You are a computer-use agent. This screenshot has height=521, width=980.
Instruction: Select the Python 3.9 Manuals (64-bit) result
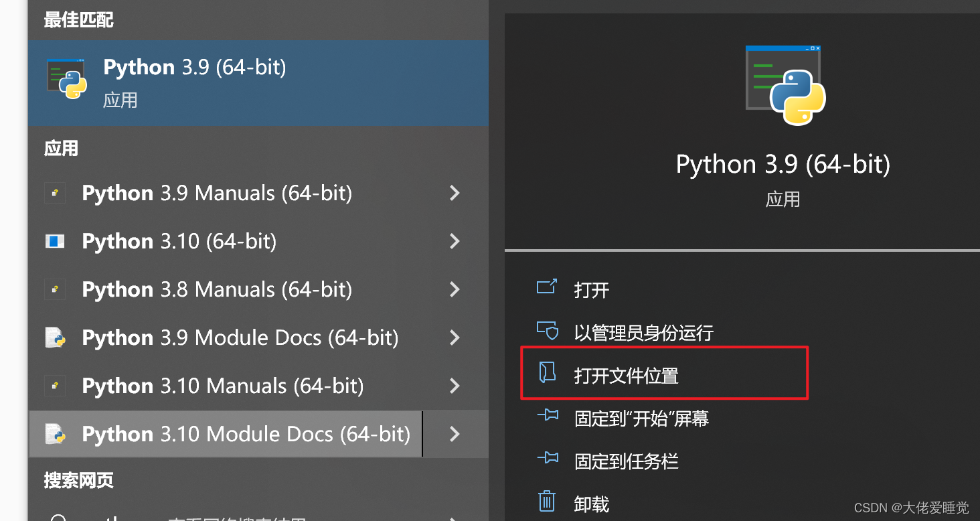coord(217,194)
